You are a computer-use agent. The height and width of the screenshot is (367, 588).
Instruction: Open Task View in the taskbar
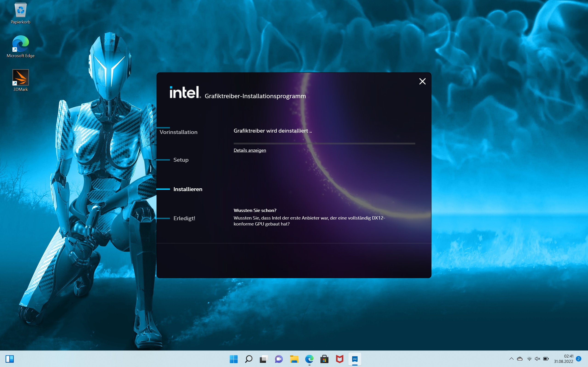[264, 359]
